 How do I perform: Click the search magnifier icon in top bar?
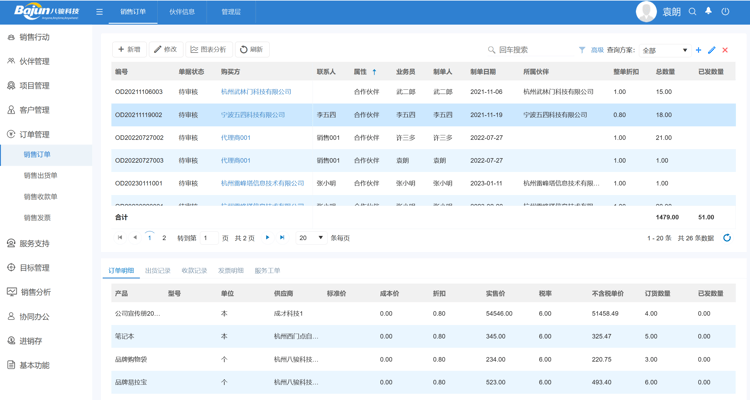(x=692, y=12)
